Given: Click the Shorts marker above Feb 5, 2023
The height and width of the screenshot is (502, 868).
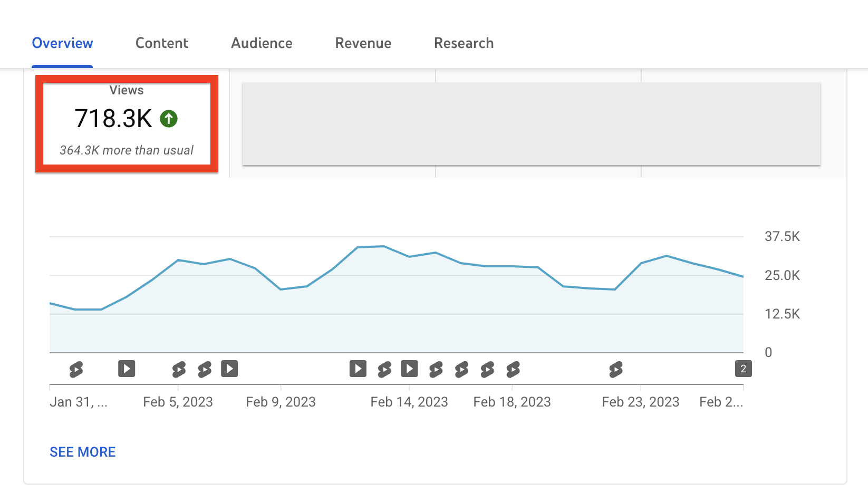Looking at the screenshot, I should coord(179,369).
